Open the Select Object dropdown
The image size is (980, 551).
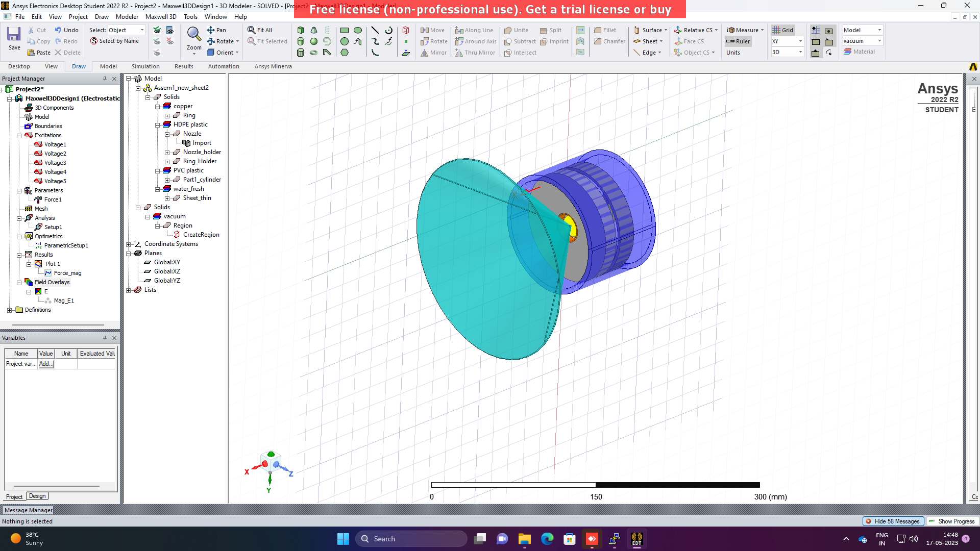point(142,30)
